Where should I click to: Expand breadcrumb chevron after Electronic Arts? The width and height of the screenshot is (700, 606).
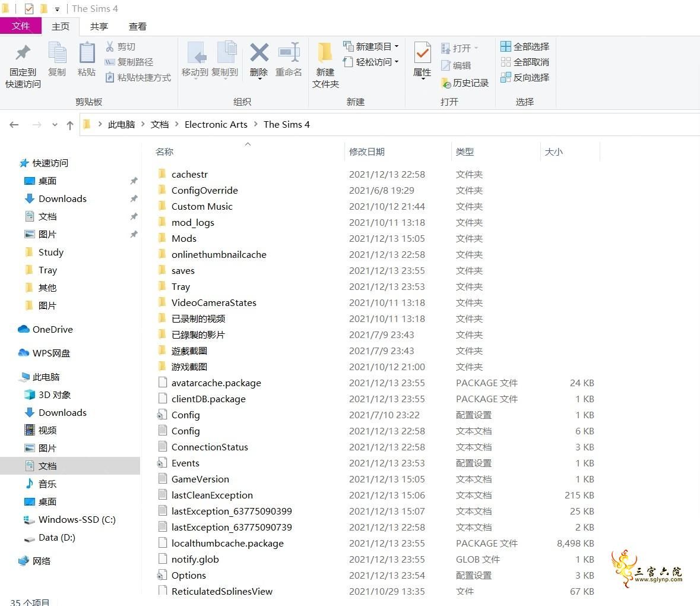click(256, 125)
